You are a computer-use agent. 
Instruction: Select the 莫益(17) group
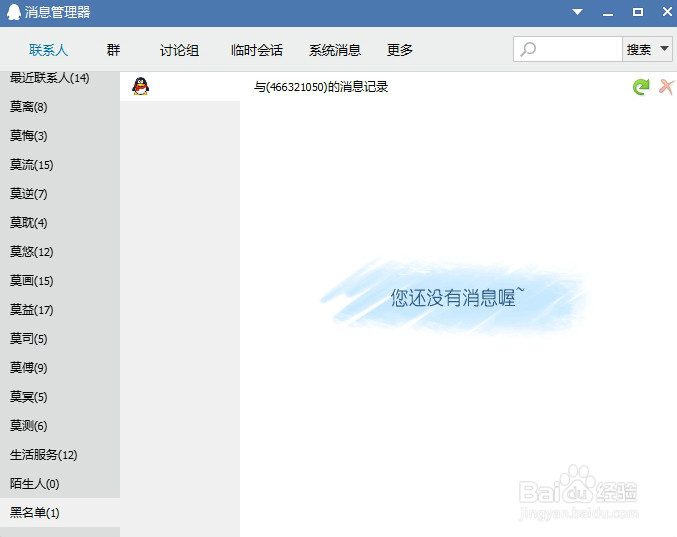pyautogui.click(x=60, y=310)
